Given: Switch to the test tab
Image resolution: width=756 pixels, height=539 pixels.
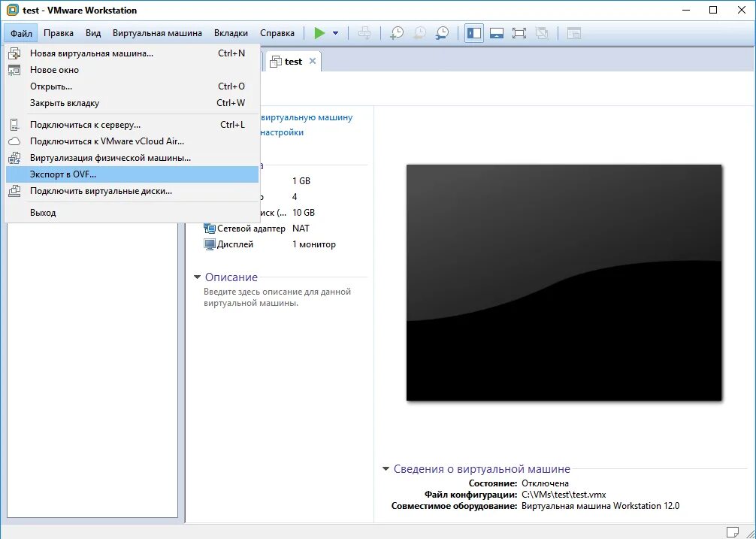Looking at the screenshot, I should click(293, 62).
